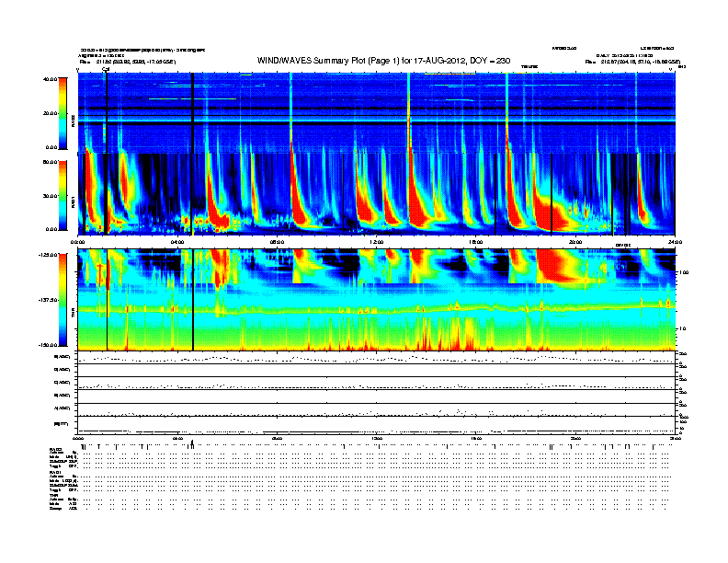
Task: Click the 20:00 time label under RAD1 panel
Action: pos(575,242)
